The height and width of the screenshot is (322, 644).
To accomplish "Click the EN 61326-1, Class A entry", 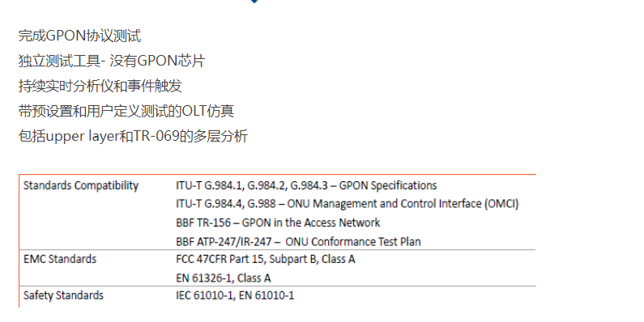I will click(224, 278).
